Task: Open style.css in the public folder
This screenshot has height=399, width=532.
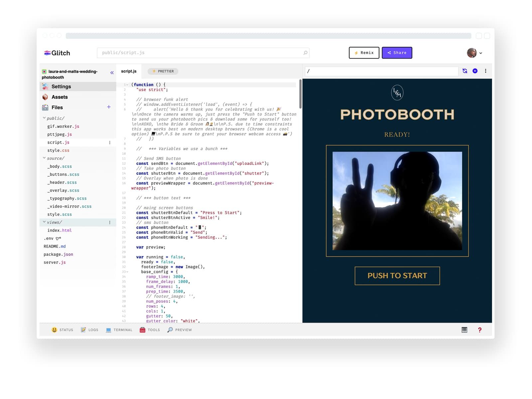Action: tap(58, 150)
